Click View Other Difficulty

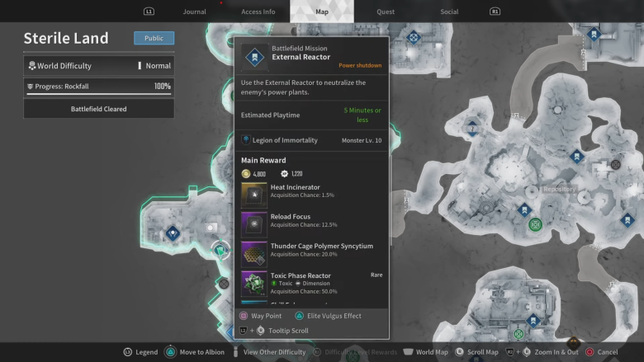click(x=274, y=352)
